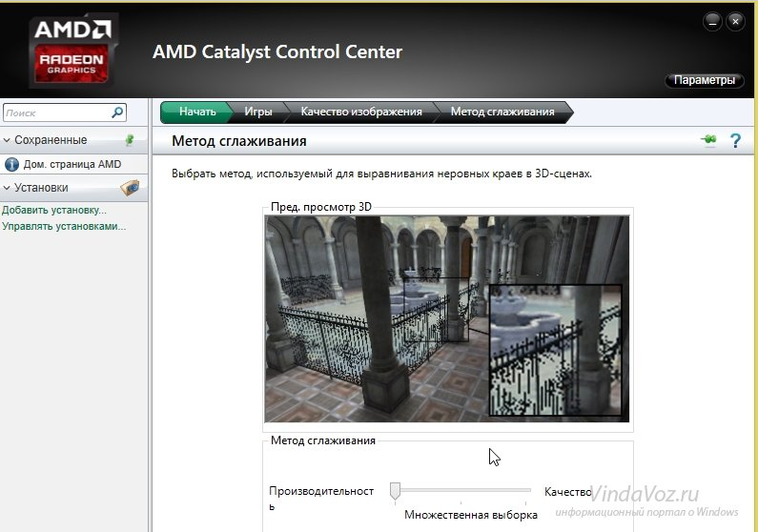
Task: Go to the Начать breadcrumb
Action: pos(197,112)
